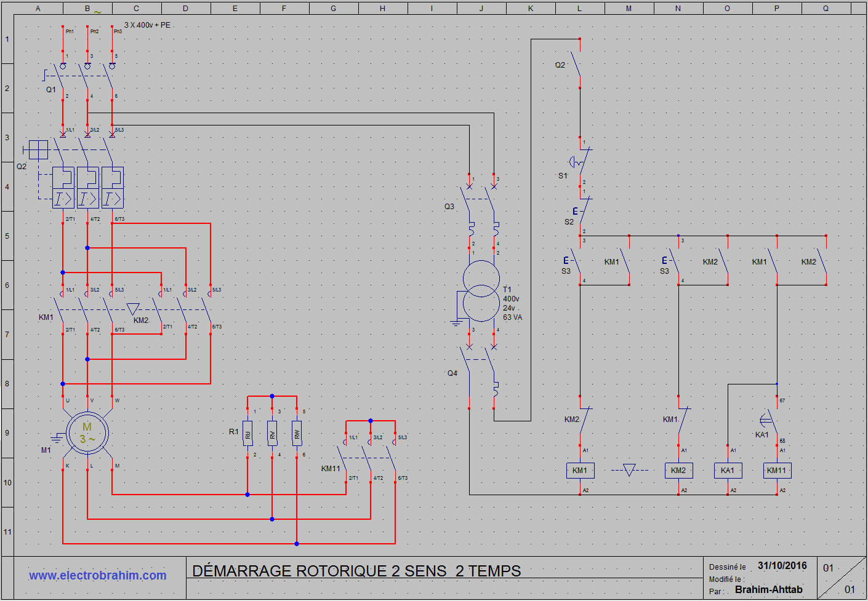Click the S2 pushbutton contact
Image resolution: width=868 pixels, height=601 pixels.
(582, 212)
